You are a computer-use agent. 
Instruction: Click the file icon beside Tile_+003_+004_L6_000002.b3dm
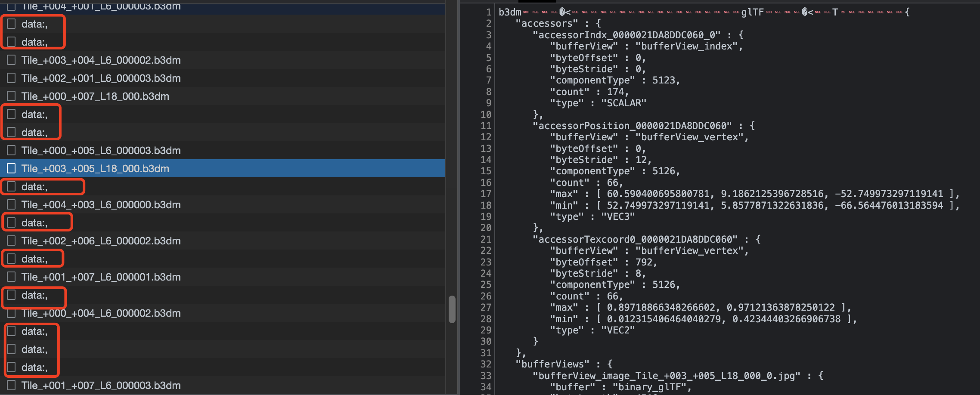[x=11, y=60]
